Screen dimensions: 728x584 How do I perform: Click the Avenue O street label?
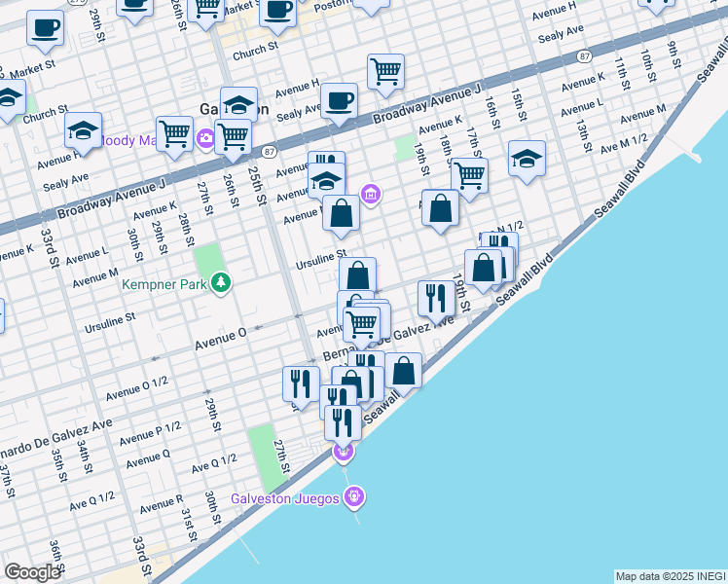(221, 339)
